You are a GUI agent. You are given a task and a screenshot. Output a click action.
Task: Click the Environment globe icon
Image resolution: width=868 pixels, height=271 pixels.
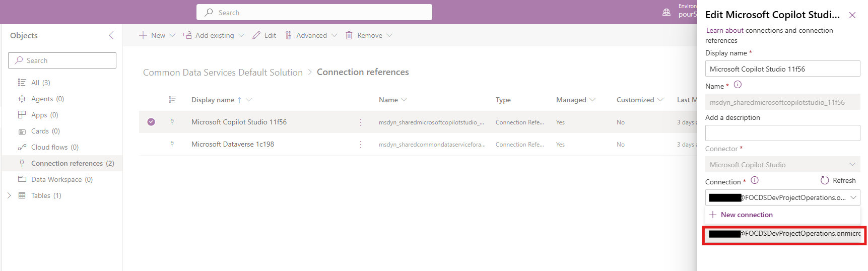[x=666, y=12]
